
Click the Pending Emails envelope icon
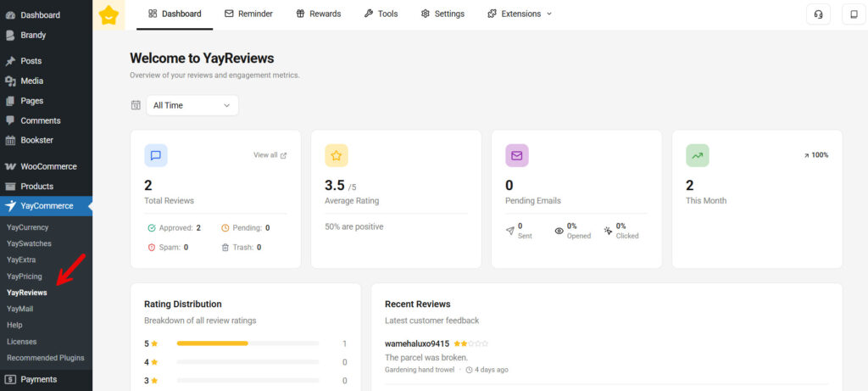(516, 155)
